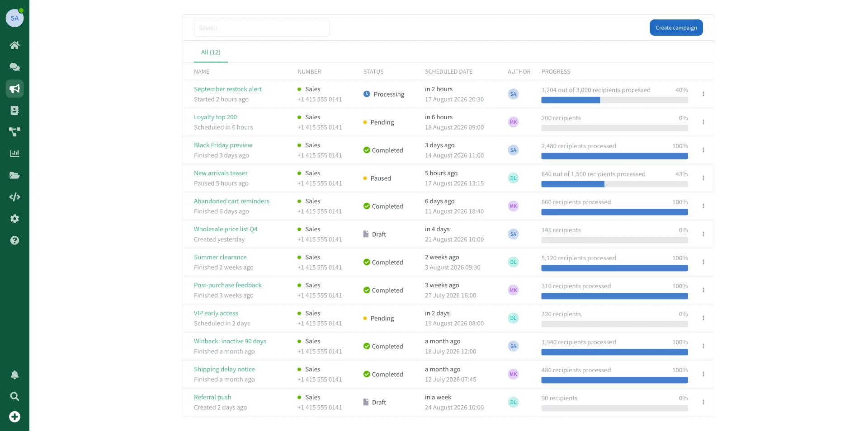
Task: Open options menu for Referral push row
Action: coord(703,402)
